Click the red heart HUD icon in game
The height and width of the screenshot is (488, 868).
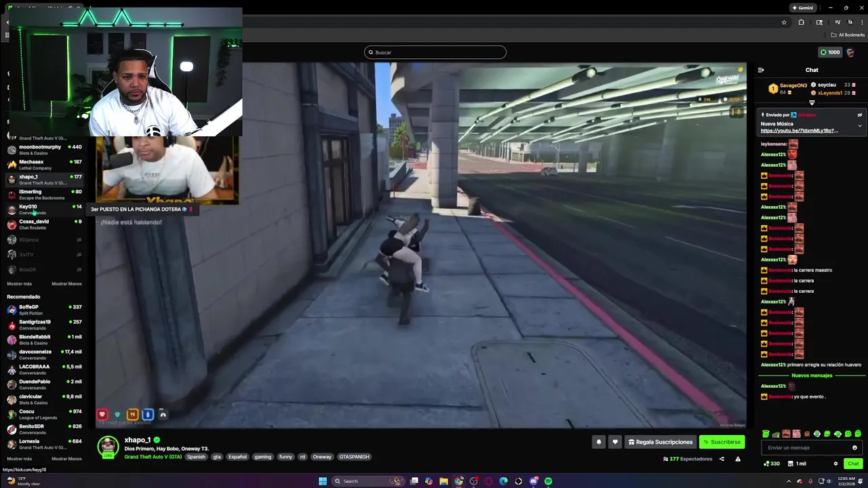pos(102,414)
